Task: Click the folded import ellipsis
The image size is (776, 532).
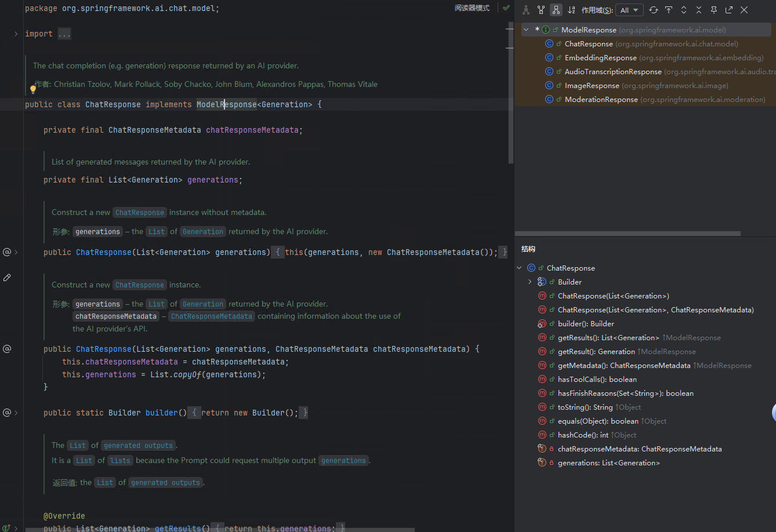Action: point(64,34)
